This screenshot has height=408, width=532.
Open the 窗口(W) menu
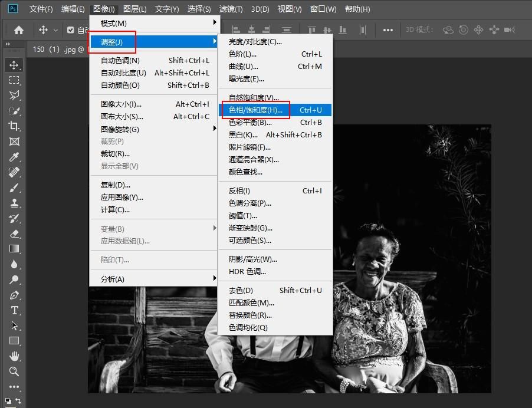pos(323,9)
